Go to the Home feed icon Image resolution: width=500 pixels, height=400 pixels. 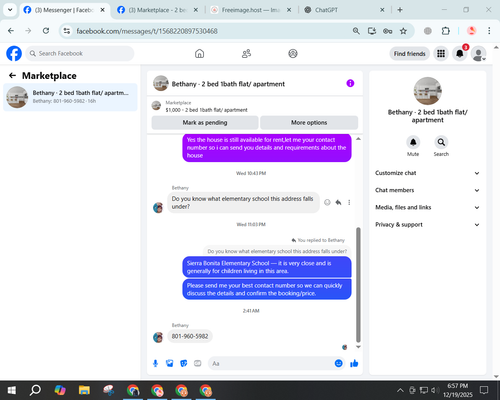pyautogui.click(x=199, y=53)
